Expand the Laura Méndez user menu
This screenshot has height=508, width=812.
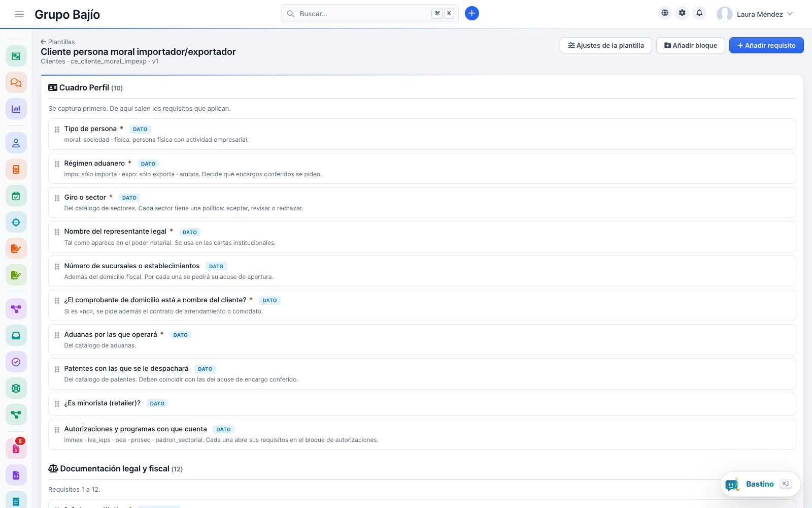click(x=755, y=14)
